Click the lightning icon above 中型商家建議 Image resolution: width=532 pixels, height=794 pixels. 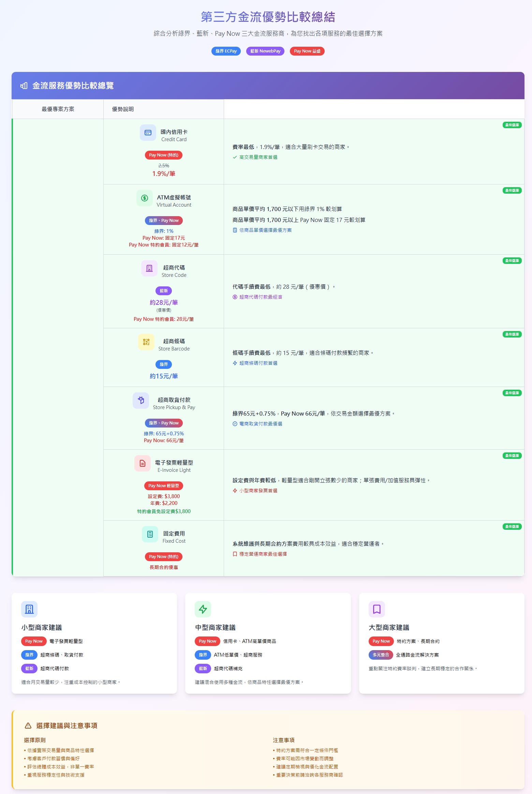[203, 609]
